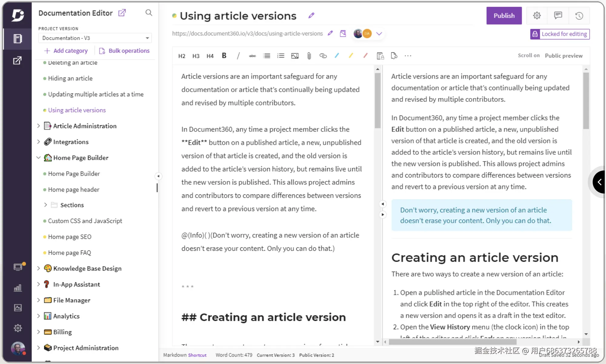Click the Locked for editing indicator
Image resolution: width=606 pixels, height=364 pixels.
(560, 34)
